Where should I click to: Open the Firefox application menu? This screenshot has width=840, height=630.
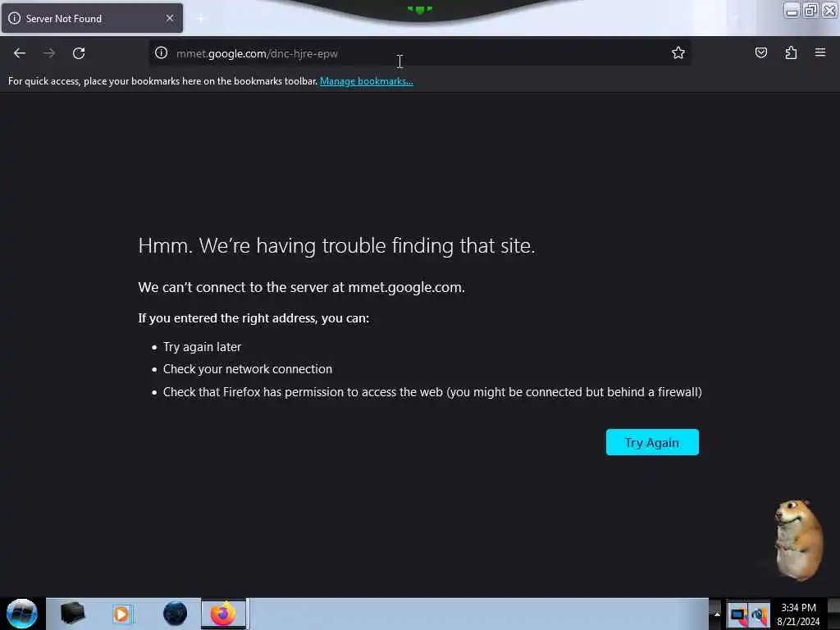[819, 52]
